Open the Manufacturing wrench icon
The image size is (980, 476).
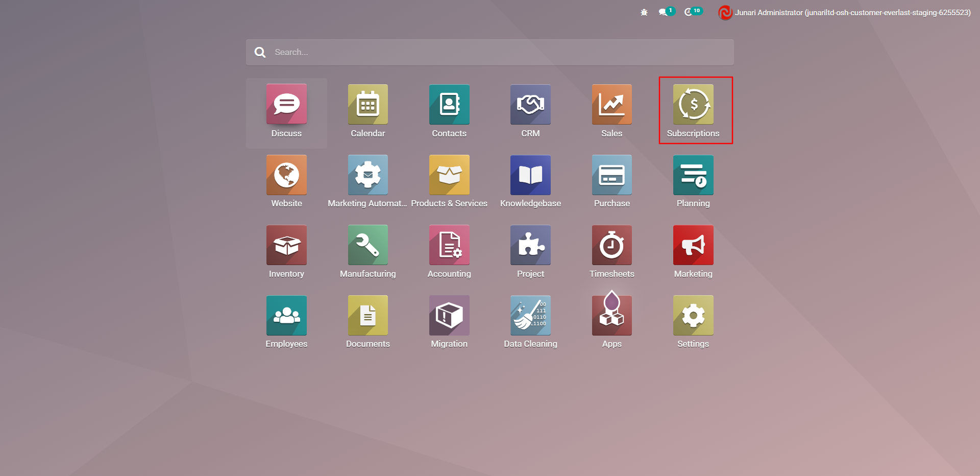[x=367, y=246]
